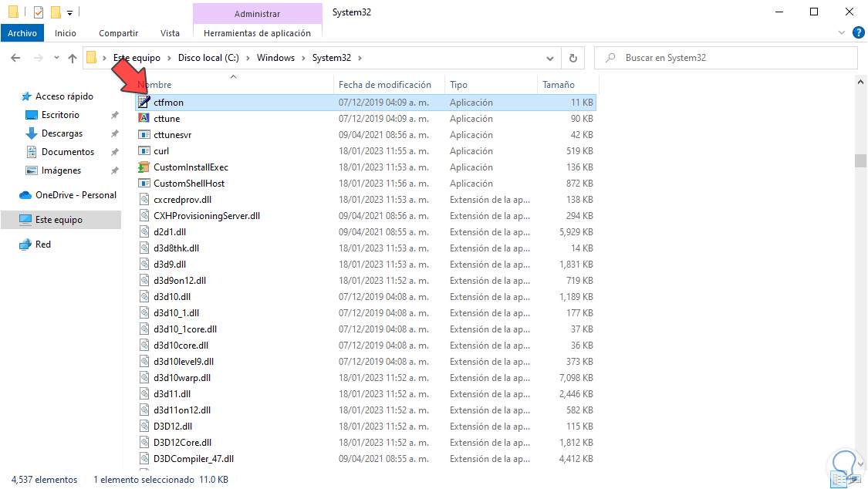Unpin Documentos from quick access
This screenshot has height=489, width=868.
(115, 152)
